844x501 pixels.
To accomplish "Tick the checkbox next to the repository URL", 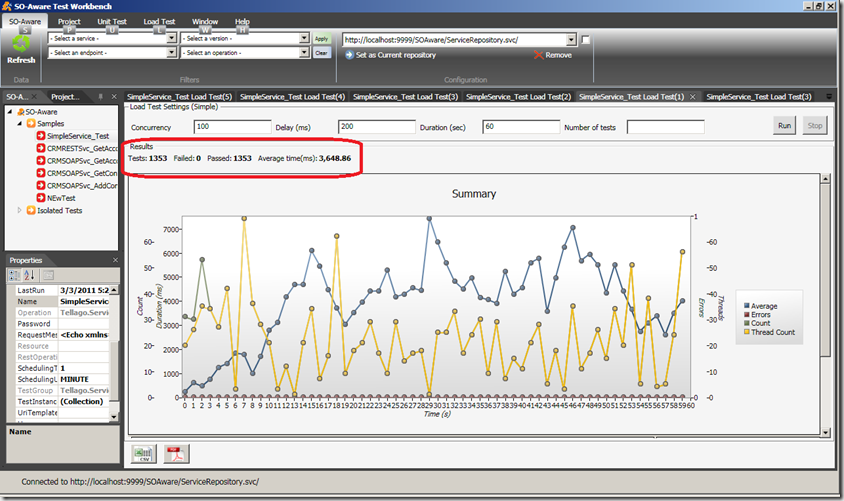I will pos(586,39).
